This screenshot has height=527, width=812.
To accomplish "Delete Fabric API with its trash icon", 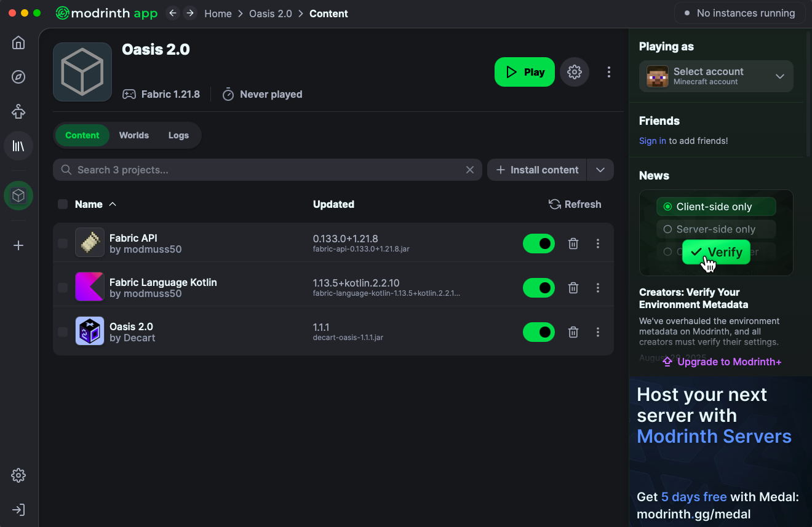I will (573, 244).
